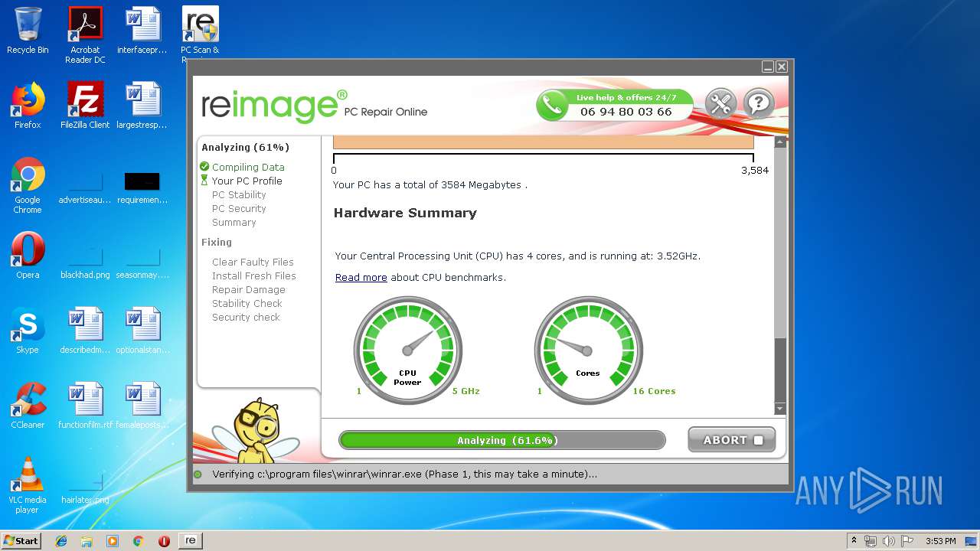This screenshot has height=551, width=980.
Task: Click the CPU Power gauge
Action: (407, 350)
